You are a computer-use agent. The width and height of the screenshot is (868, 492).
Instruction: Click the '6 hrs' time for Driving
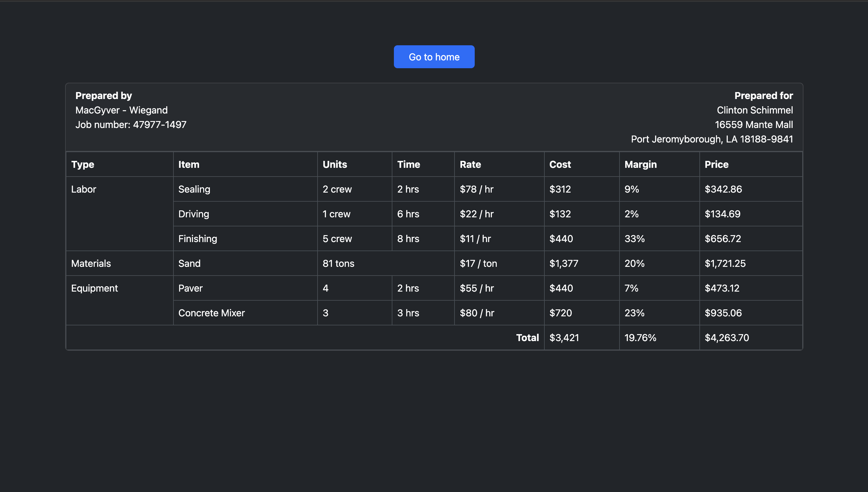(x=423, y=214)
